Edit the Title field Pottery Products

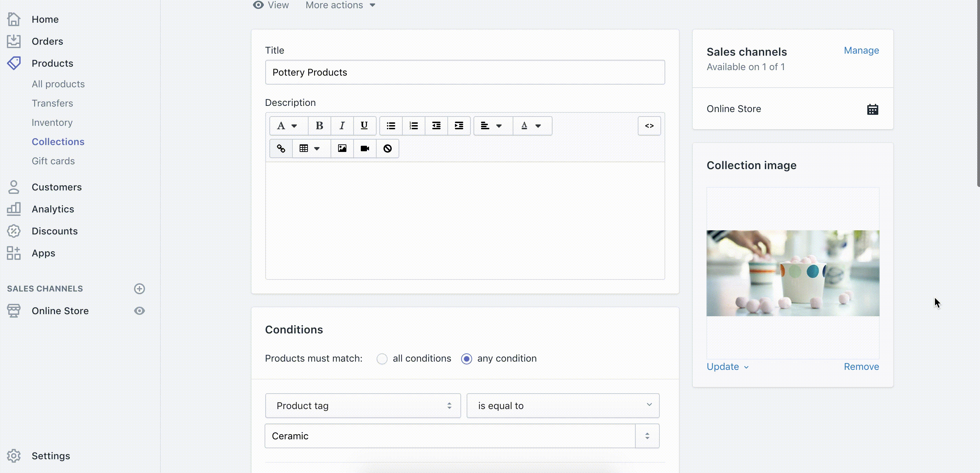pyautogui.click(x=465, y=72)
